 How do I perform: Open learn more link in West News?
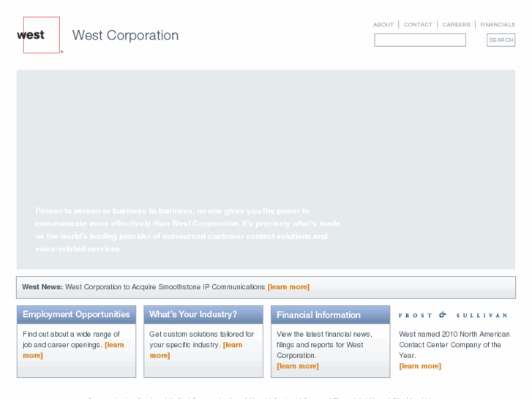[x=288, y=287]
